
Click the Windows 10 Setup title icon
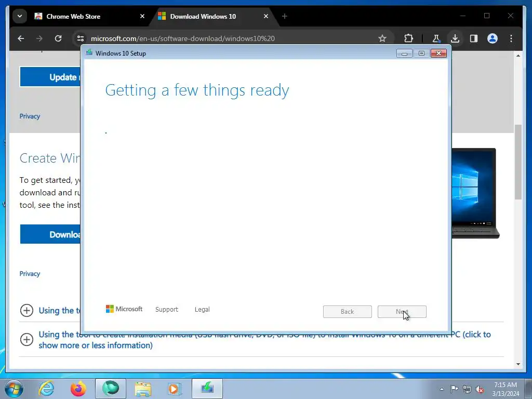point(89,52)
